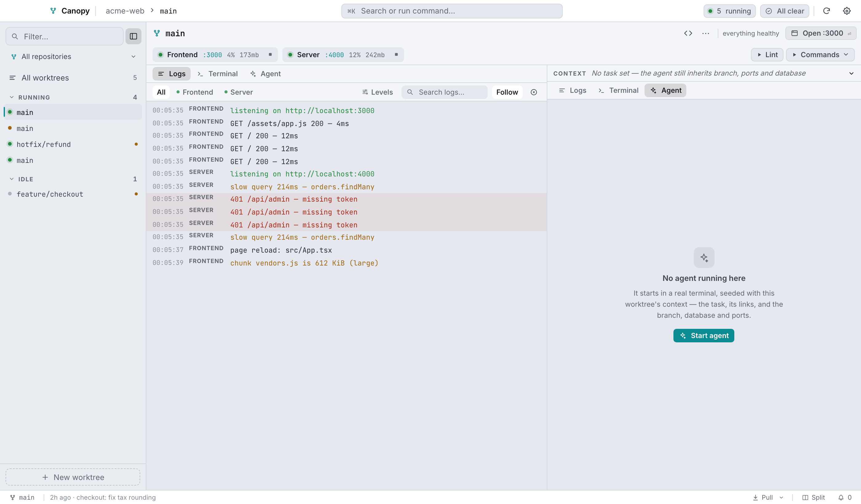Screen dimensions: 861x504
Task: Open right pane Terminal tab
Action: [x=618, y=90]
